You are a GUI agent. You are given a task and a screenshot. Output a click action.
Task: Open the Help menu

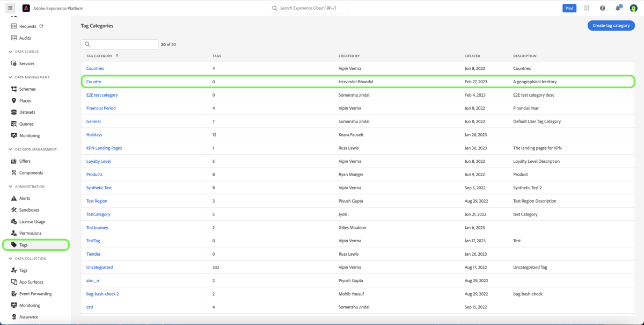click(x=602, y=8)
